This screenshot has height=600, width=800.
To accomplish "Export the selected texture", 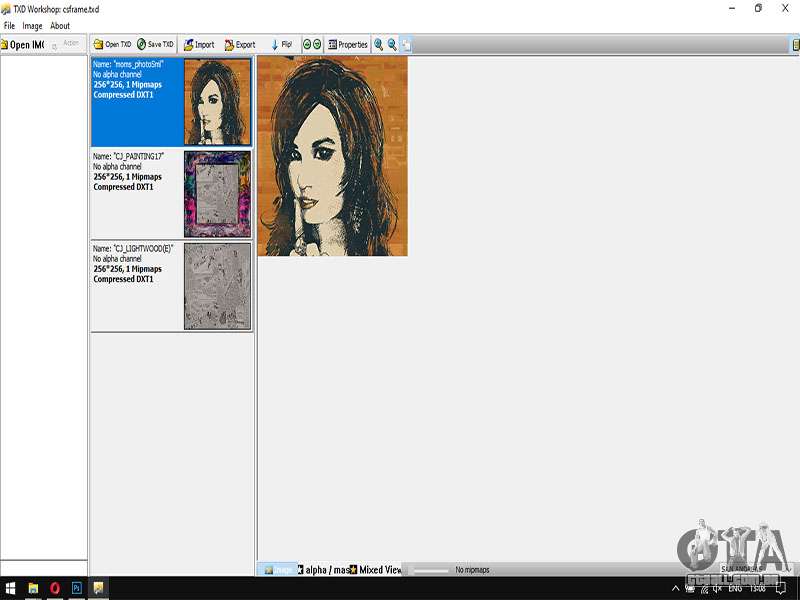I will 240,45.
